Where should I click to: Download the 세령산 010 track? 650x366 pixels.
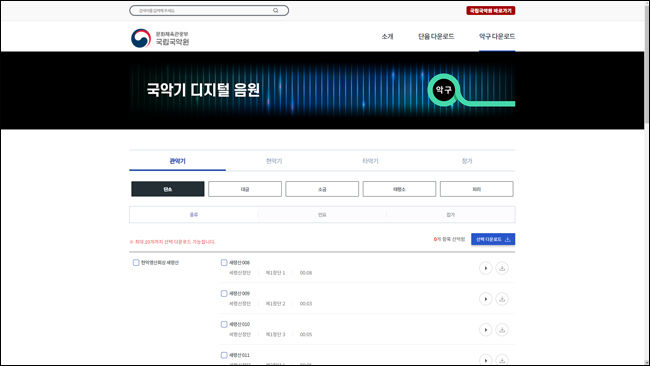coord(502,330)
